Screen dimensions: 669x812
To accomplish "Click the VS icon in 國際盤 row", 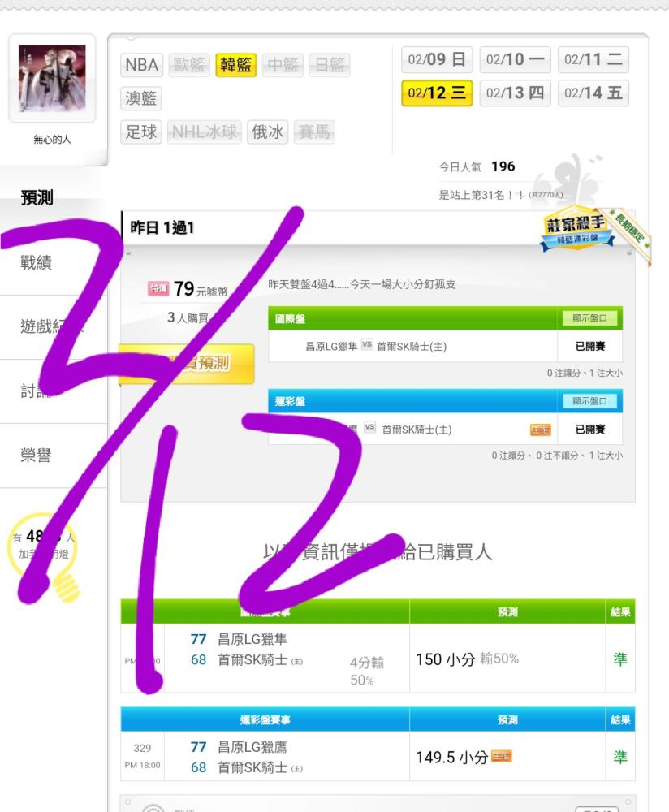I will pos(367,345).
